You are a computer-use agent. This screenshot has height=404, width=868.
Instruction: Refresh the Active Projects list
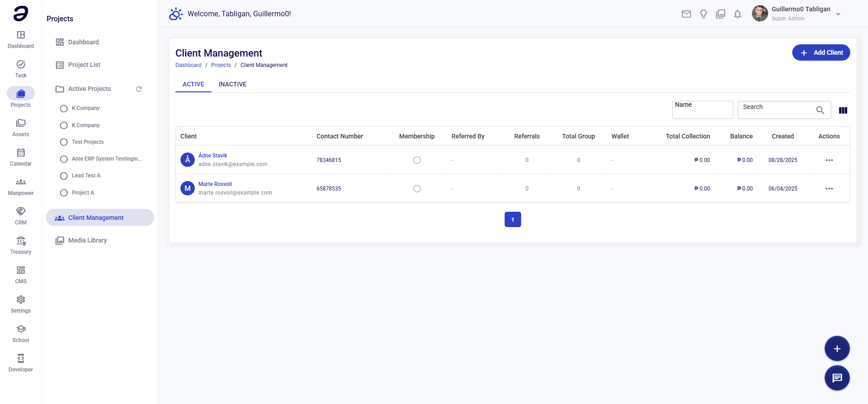coord(139,89)
